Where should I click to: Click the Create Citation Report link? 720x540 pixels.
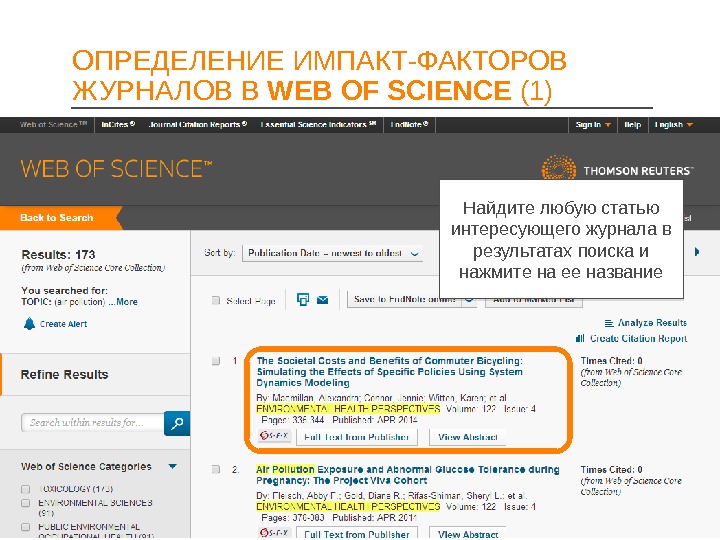click(638, 338)
